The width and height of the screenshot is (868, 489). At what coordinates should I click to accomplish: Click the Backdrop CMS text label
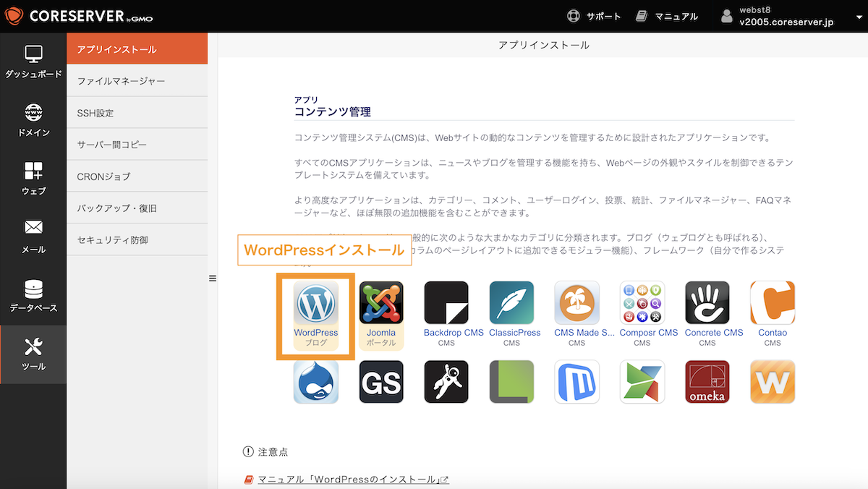[454, 333]
